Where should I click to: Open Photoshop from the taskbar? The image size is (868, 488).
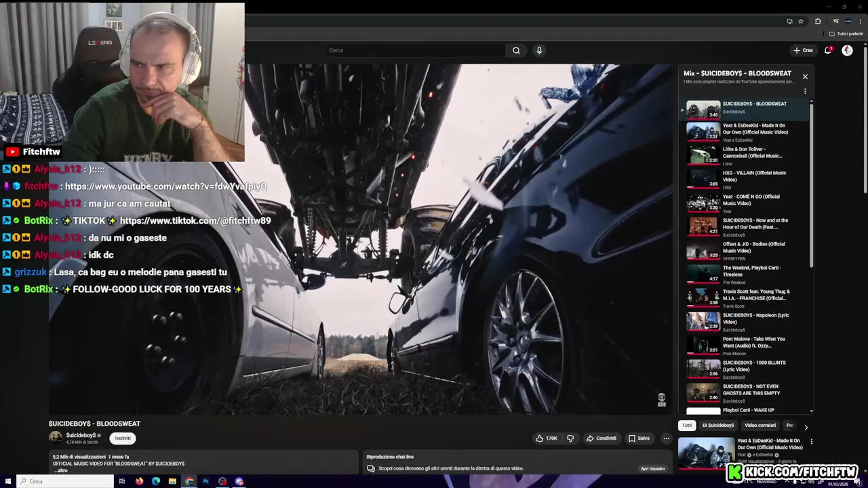pyautogui.click(x=205, y=481)
